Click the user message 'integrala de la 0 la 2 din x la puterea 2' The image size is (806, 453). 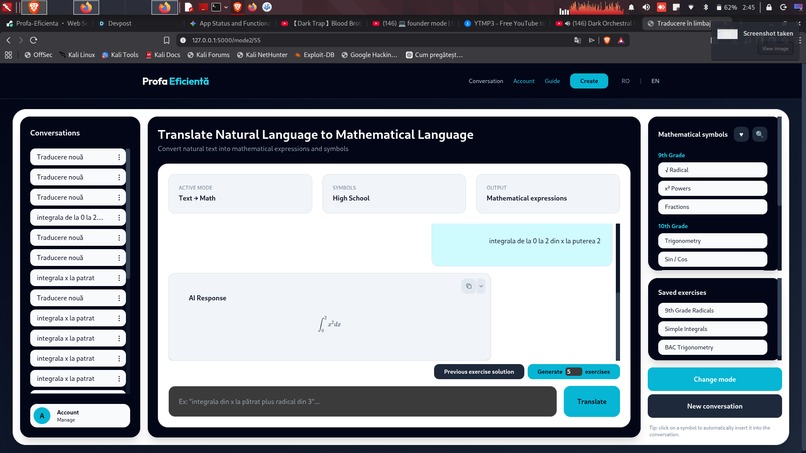coord(522,244)
